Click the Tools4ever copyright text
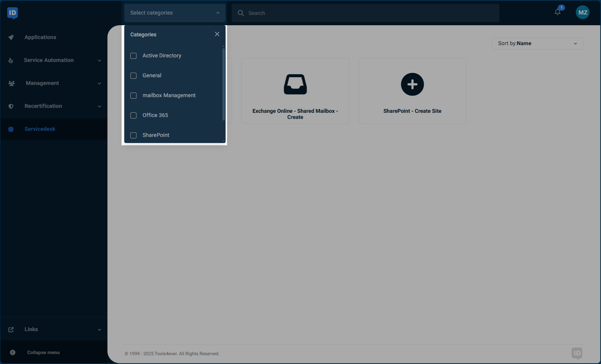 tap(172, 354)
